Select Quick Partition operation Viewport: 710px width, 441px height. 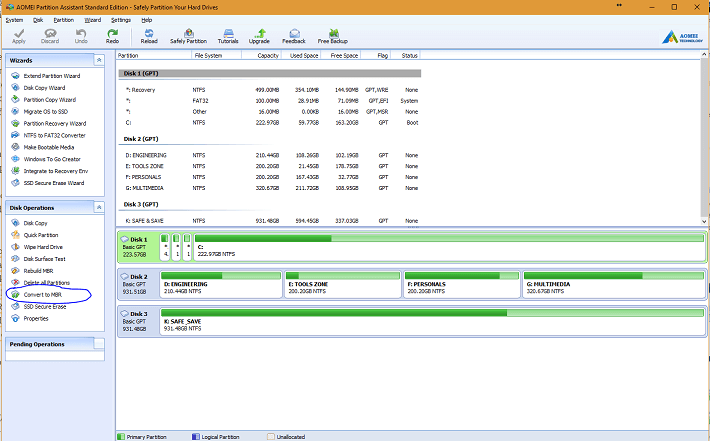41,235
